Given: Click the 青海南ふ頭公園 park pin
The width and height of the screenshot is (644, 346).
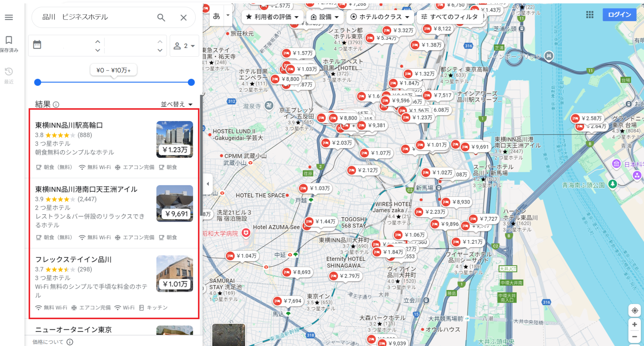Looking at the screenshot, I should click(612, 184).
